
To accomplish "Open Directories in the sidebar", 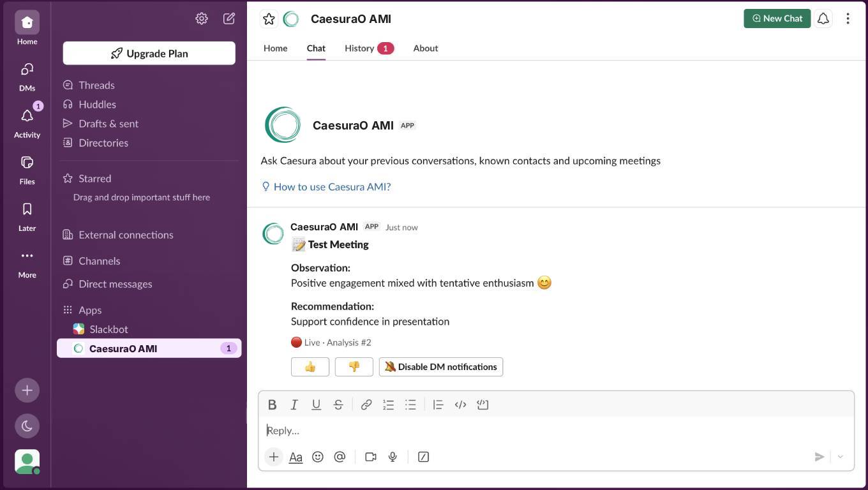I will (103, 142).
